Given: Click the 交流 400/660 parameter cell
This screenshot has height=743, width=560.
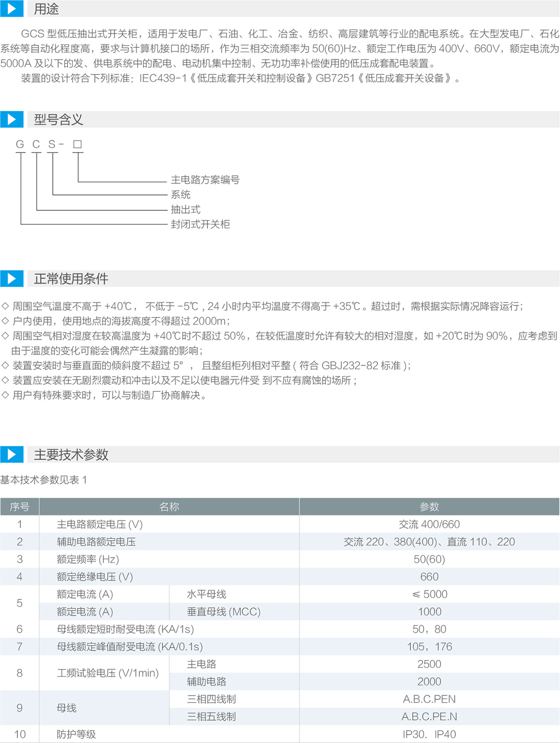Looking at the screenshot, I should click(429, 524).
